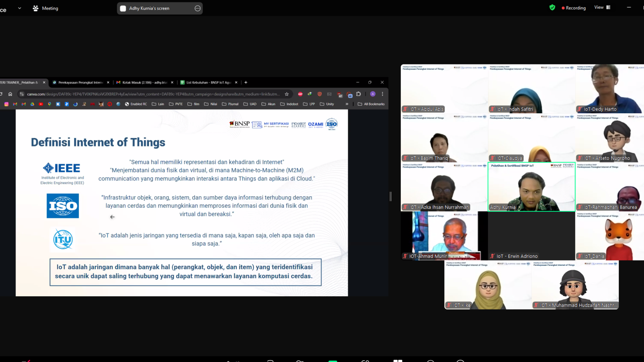The width and height of the screenshot is (644, 362).
Task: Click muted mic icon on Rahmadhani Banurea tile
Action: point(580,207)
